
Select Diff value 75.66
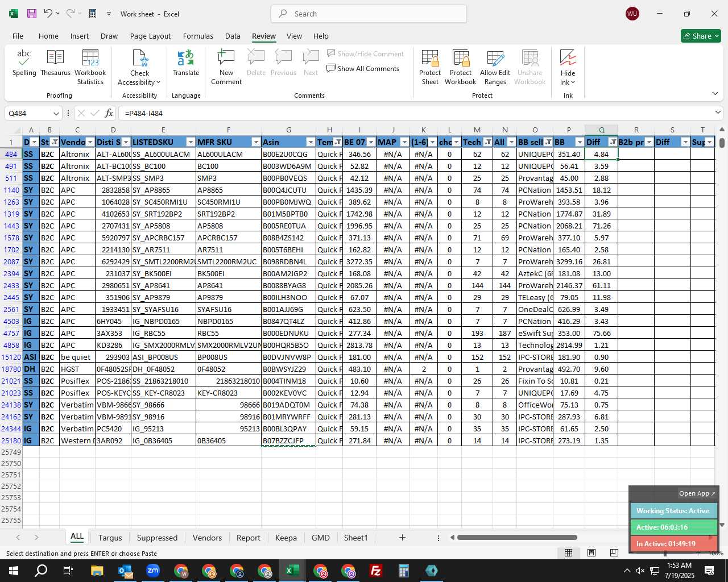[601, 333]
